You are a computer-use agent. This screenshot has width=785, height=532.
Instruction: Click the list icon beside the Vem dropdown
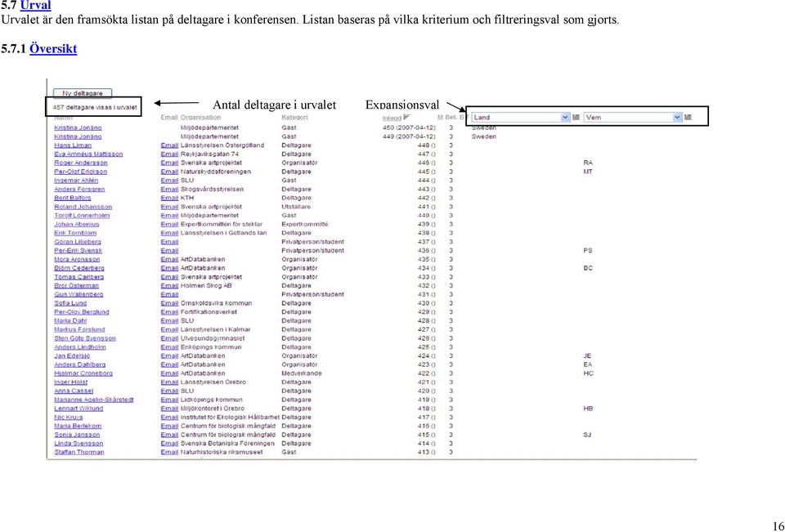click(688, 117)
